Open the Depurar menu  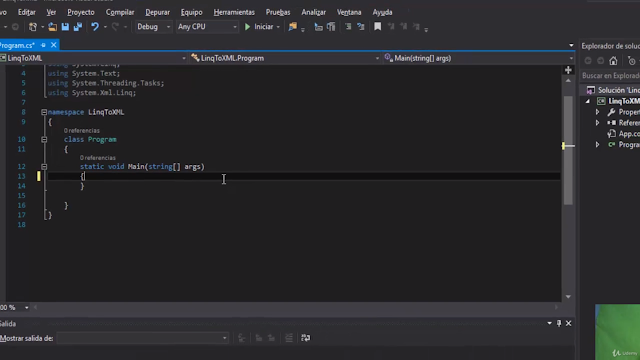[158, 12]
